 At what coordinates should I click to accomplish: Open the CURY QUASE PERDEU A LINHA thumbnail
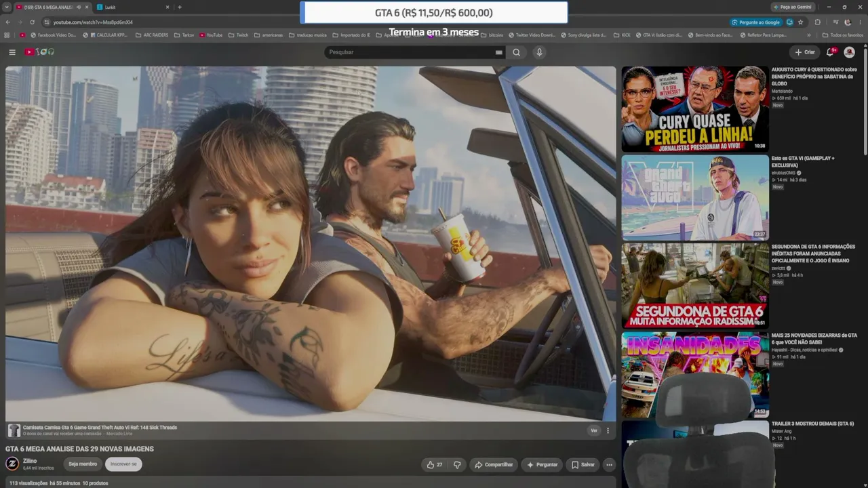(x=695, y=108)
